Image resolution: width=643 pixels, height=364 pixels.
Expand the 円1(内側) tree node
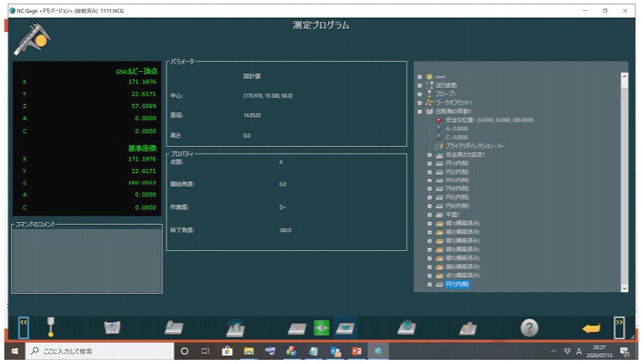429,164
